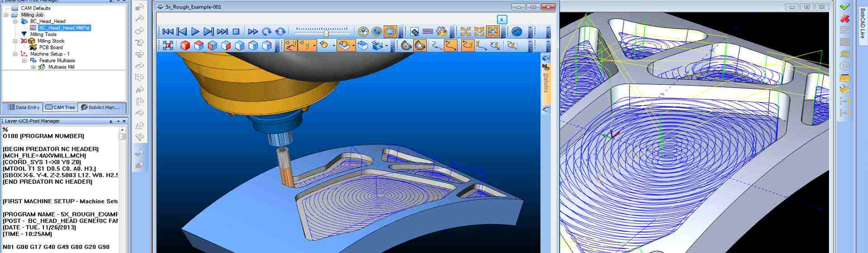Screen dimensions: 868x253
Task: Click the purple keyboard-shaped icon
Action: pyautogui.click(x=428, y=32)
